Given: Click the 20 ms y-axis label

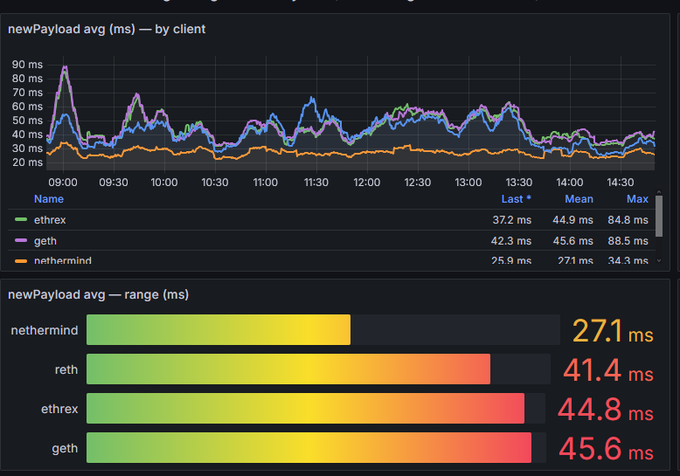Looking at the screenshot, I should click(27, 162).
